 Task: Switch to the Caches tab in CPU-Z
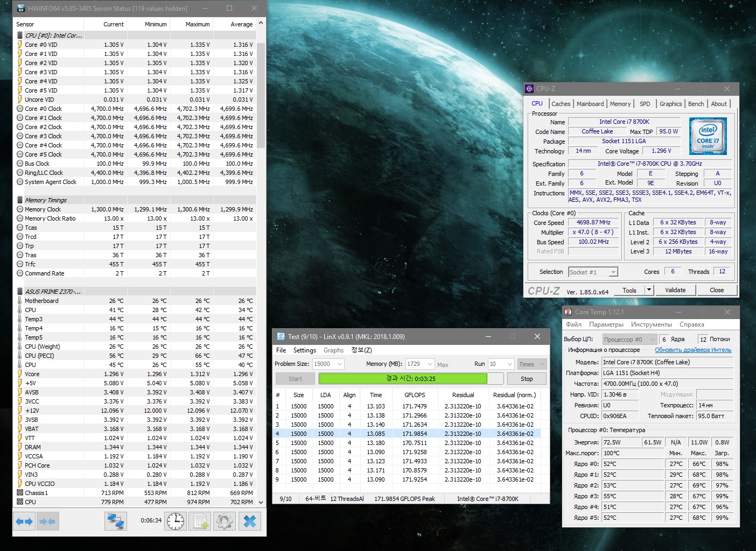tap(561, 104)
